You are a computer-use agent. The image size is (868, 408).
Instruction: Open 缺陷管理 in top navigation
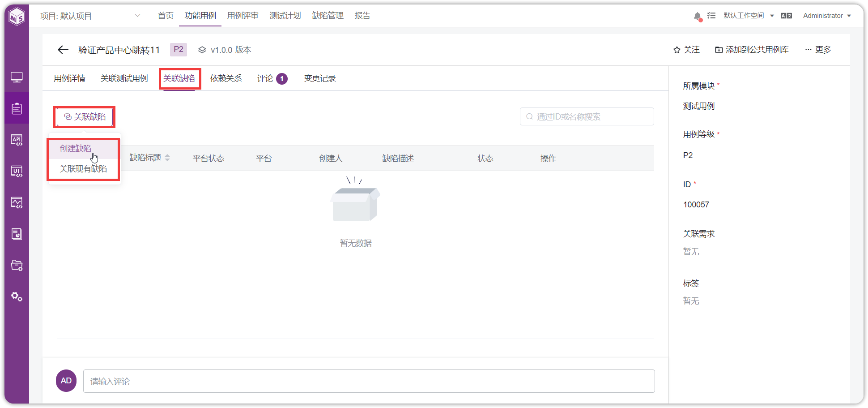point(328,16)
